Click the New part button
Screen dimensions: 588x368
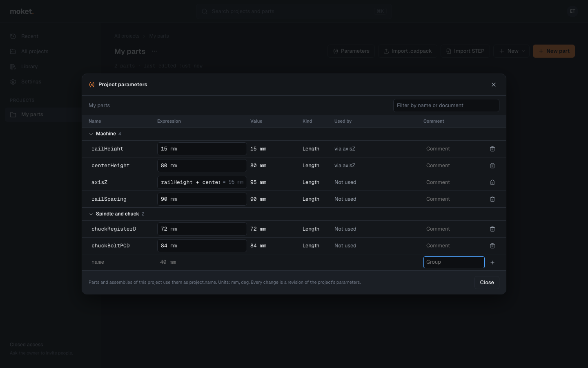point(554,51)
